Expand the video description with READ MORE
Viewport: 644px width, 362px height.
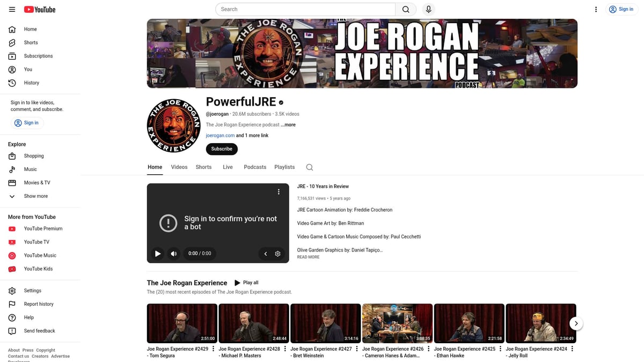[x=308, y=257]
